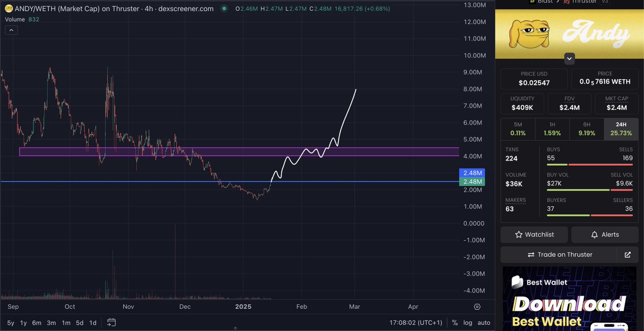Click the PRICE USD $0.02547 box
Screen dimensions: 644x331
(534, 79)
